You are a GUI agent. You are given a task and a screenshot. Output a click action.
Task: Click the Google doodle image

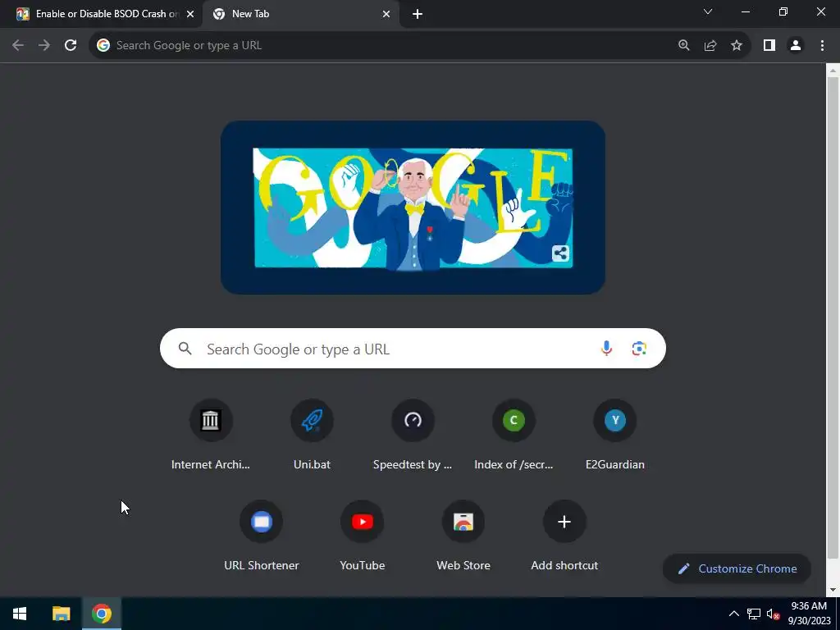tap(413, 208)
